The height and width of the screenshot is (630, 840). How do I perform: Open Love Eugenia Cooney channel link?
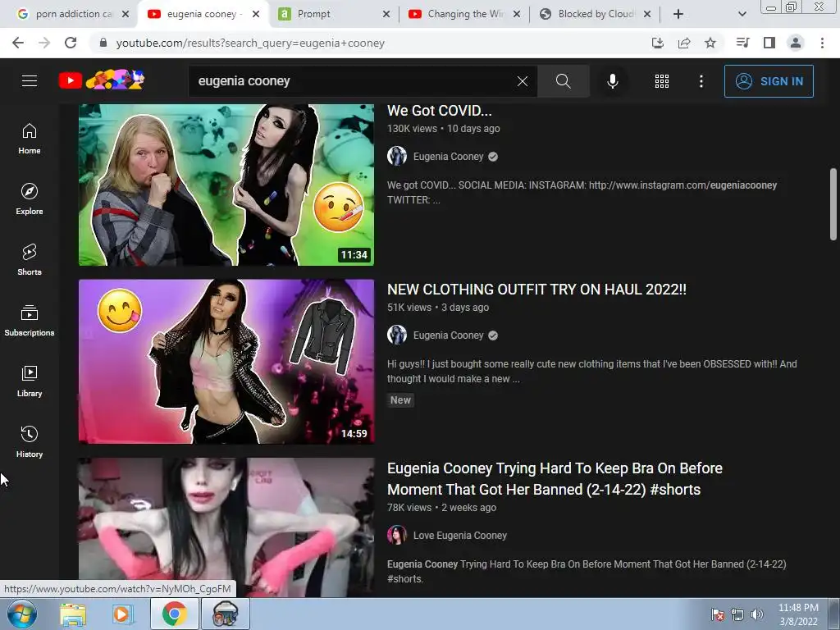[459, 535]
